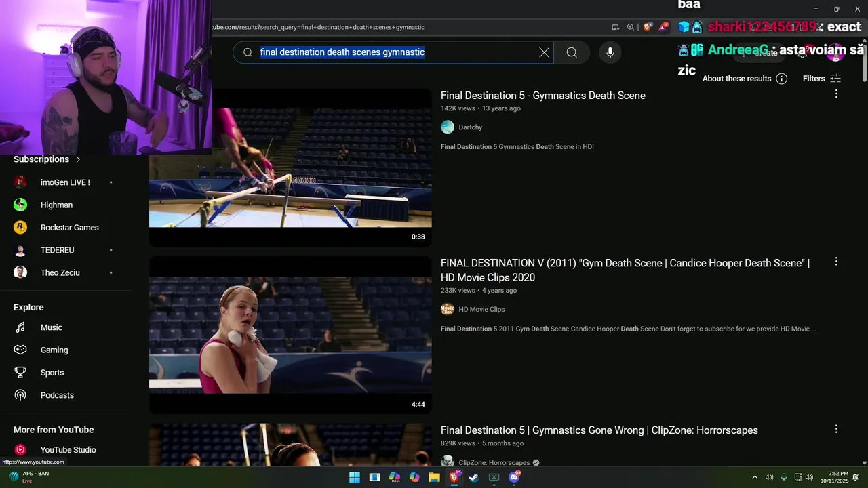Open Discord from the taskbar
Viewport: 868px width, 488px height.
click(514, 477)
